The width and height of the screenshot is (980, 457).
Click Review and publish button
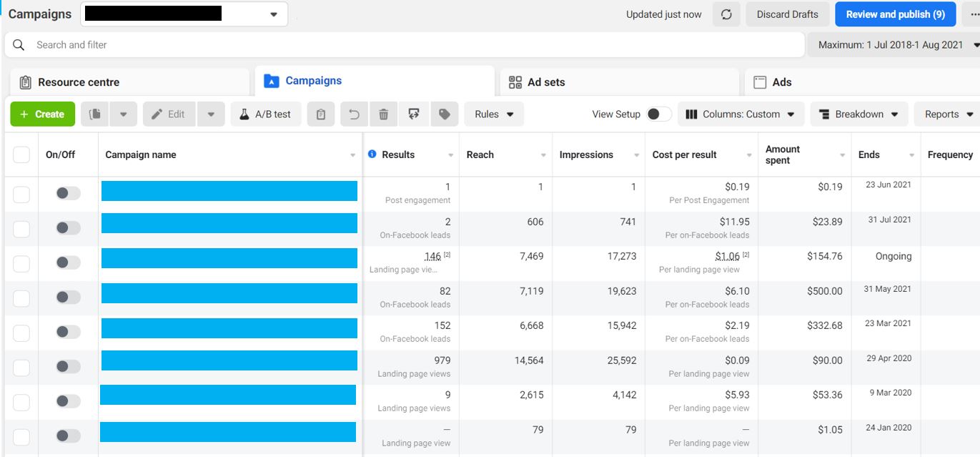coord(895,14)
